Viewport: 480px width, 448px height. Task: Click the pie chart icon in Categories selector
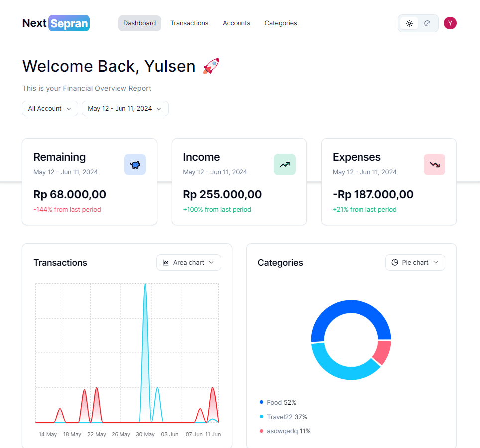point(395,263)
